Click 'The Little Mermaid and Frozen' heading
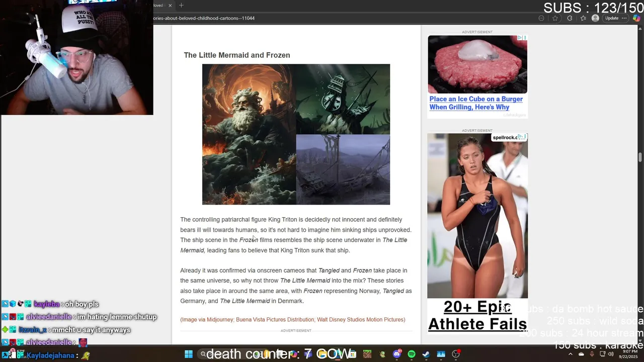Image resolution: width=644 pixels, height=362 pixels. click(x=237, y=55)
